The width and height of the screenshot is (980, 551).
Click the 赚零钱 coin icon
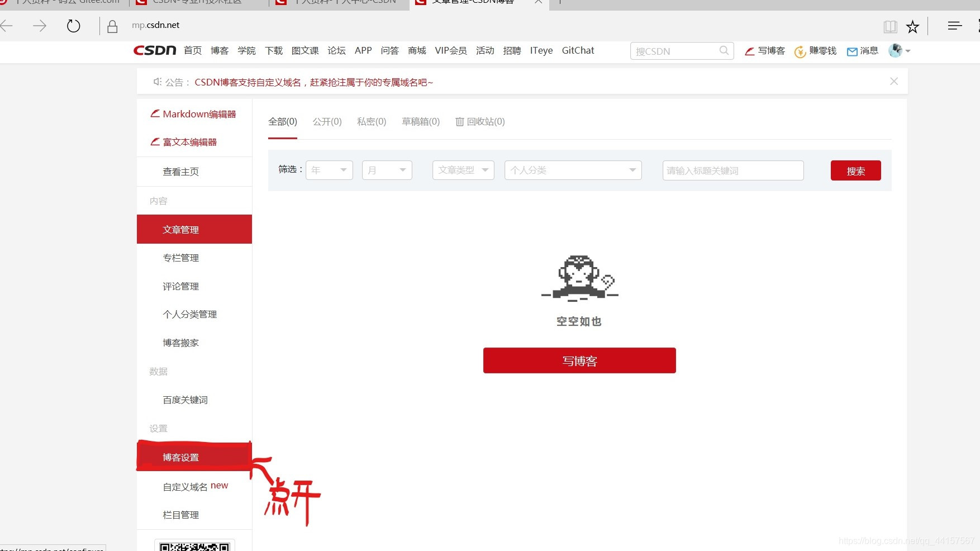pyautogui.click(x=800, y=52)
